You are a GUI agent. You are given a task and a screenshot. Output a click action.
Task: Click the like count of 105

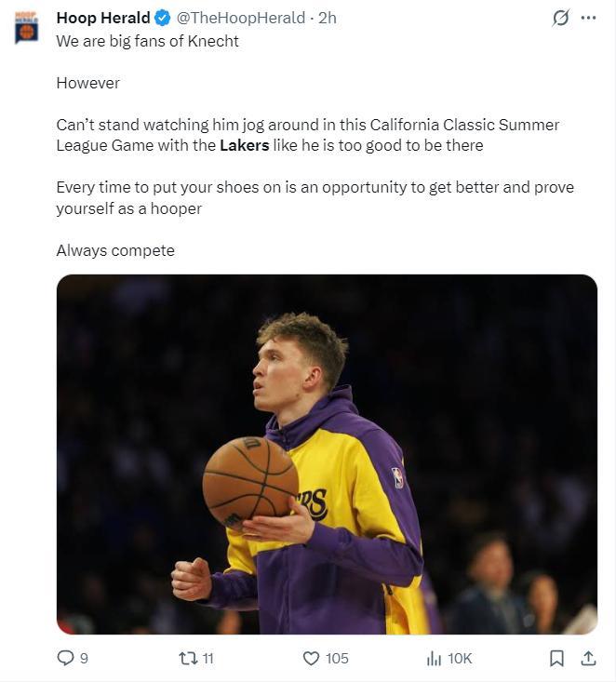click(x=337, y=658)
